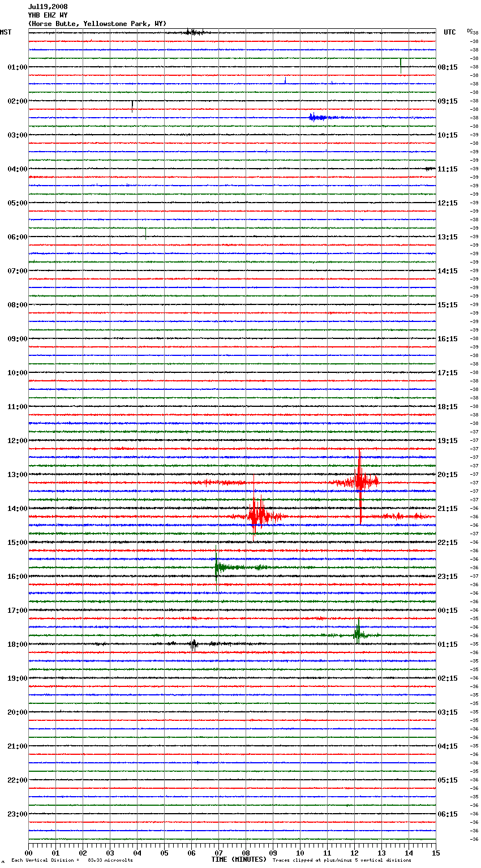Viewport: 481px width, 868px height.
Task: Select the 20:00 MST row label
Action: pos(18,712)
